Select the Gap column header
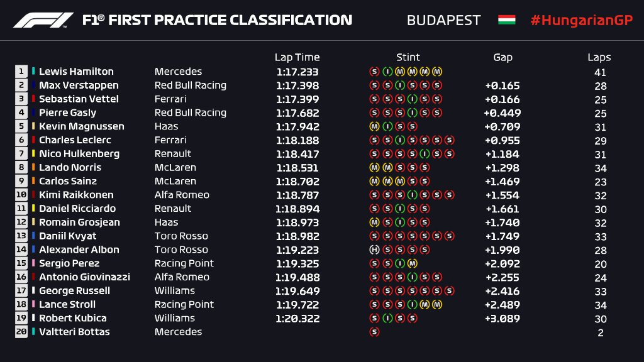This screenshot has width=644, height=362. coord(502,57)
